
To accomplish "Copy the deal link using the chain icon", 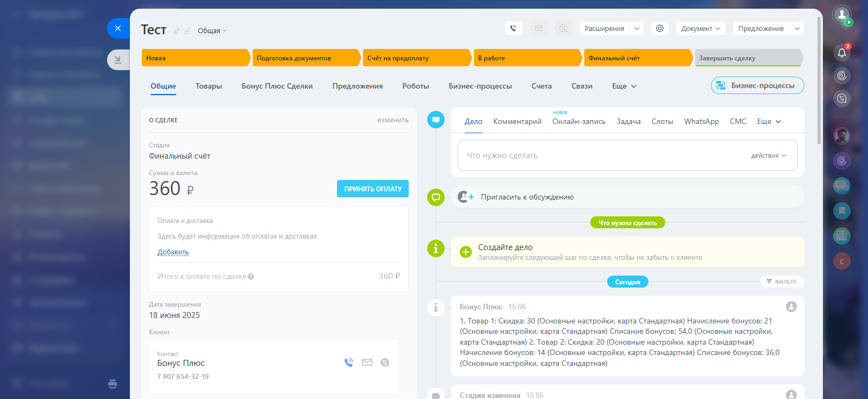I will click(x=188, y=31).
